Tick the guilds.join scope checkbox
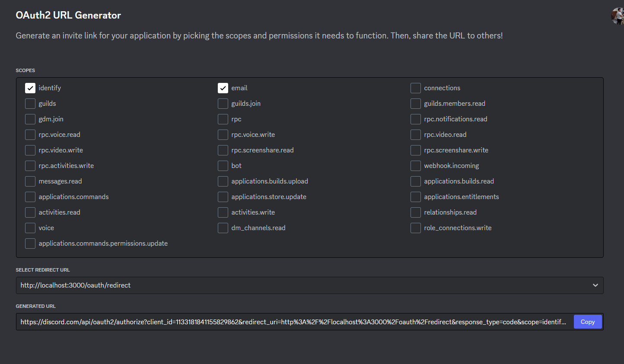 [x=223, y=104]
